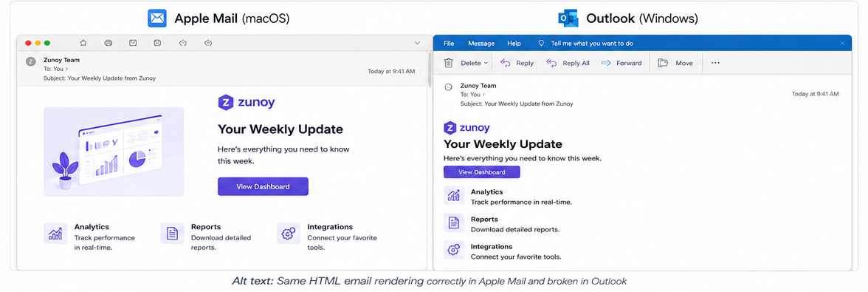This screenshot has width=868, height=292.
Task: Open the dashboard illustration image in Apple Mail
Action: coord(114,152)
